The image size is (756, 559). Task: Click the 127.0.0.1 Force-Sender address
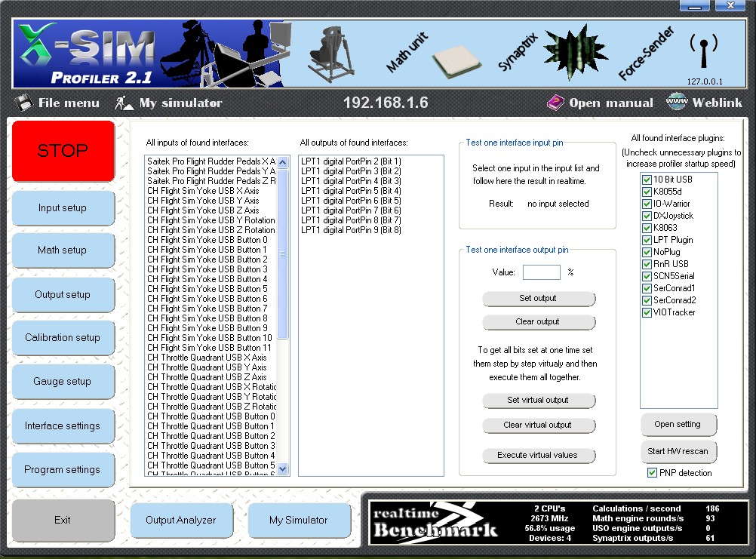click(x=705, y=81)
